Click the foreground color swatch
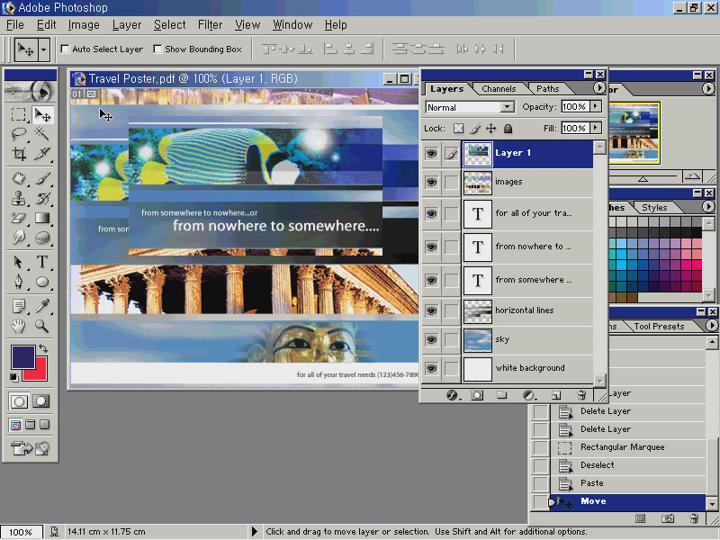This screenshot has height=540, width=720. pos(22,357)
